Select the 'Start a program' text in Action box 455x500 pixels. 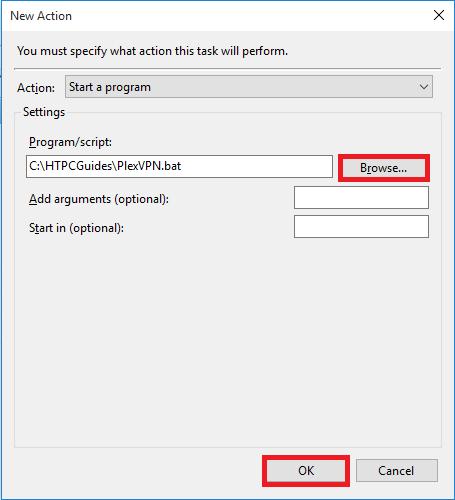110,87
